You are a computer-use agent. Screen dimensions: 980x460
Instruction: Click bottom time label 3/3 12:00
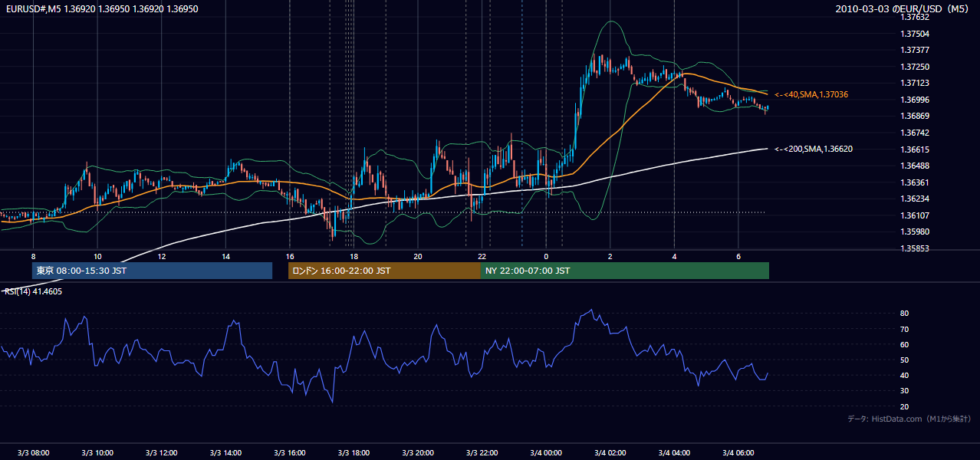tap(161, 452)
